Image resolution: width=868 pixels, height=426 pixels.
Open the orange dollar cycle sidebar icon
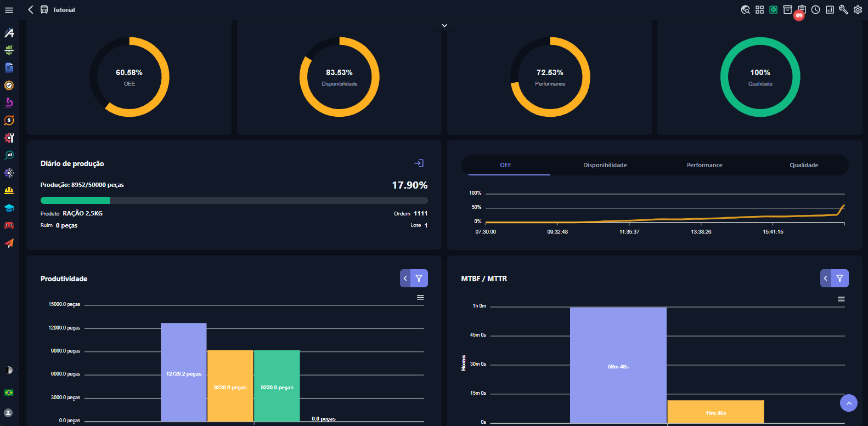tap(9, 121)
